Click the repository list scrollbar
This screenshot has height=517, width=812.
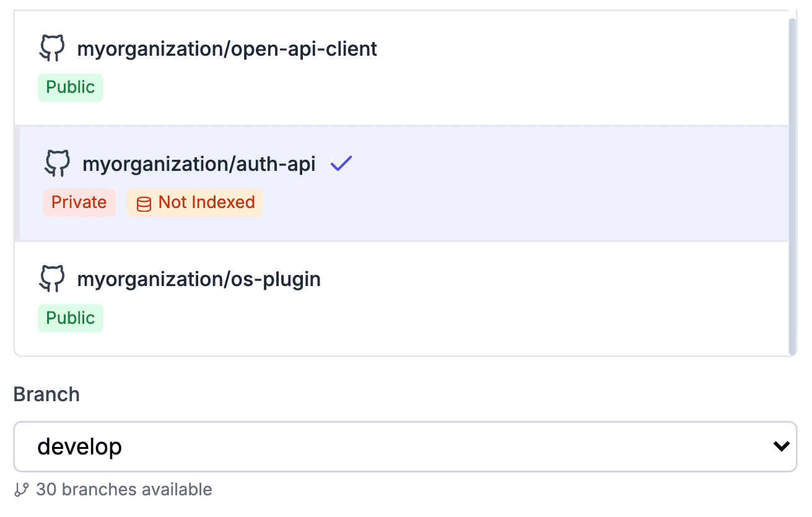(x=792, y=186)
